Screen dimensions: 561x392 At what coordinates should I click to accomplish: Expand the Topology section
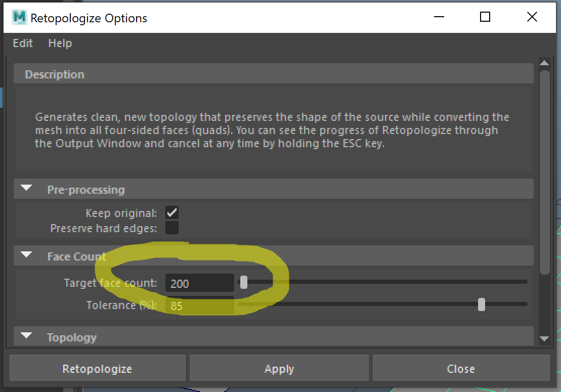coord(26,336)
